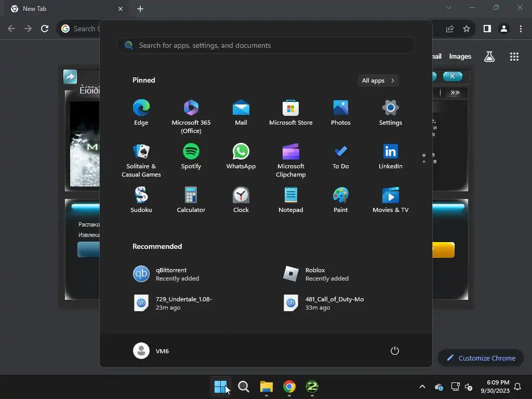
Task: Add a new tab in Chrome
Action: [x=140, y=9]
